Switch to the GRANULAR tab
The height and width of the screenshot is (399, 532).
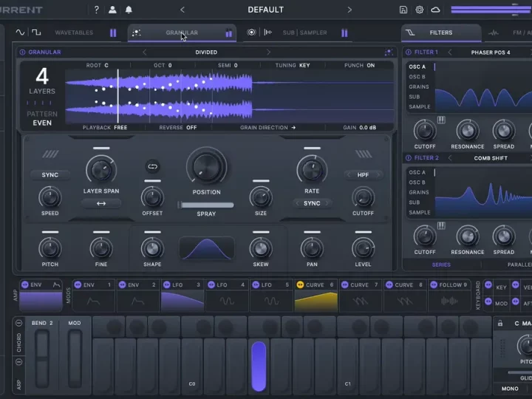tap(182, 33)
